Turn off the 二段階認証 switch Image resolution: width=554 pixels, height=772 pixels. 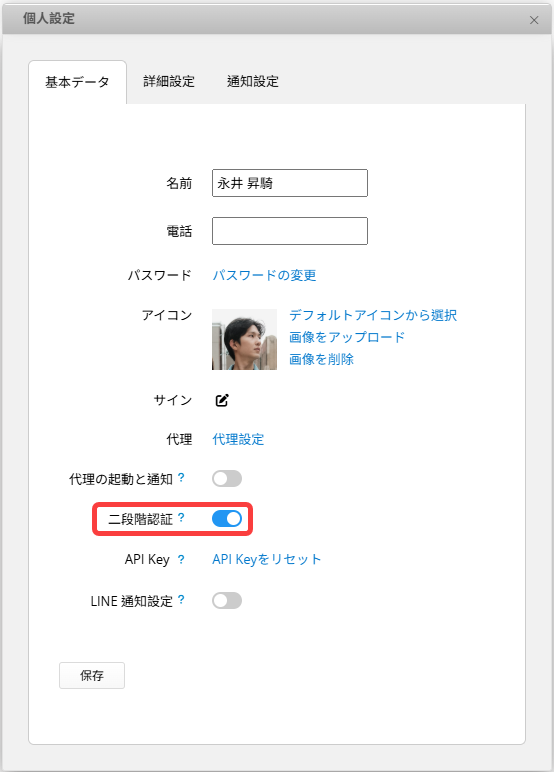227,518
